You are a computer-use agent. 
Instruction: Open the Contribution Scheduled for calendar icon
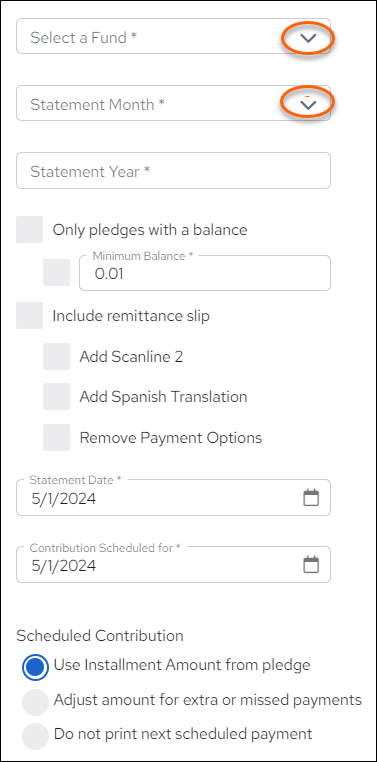(x=311, y=564)
